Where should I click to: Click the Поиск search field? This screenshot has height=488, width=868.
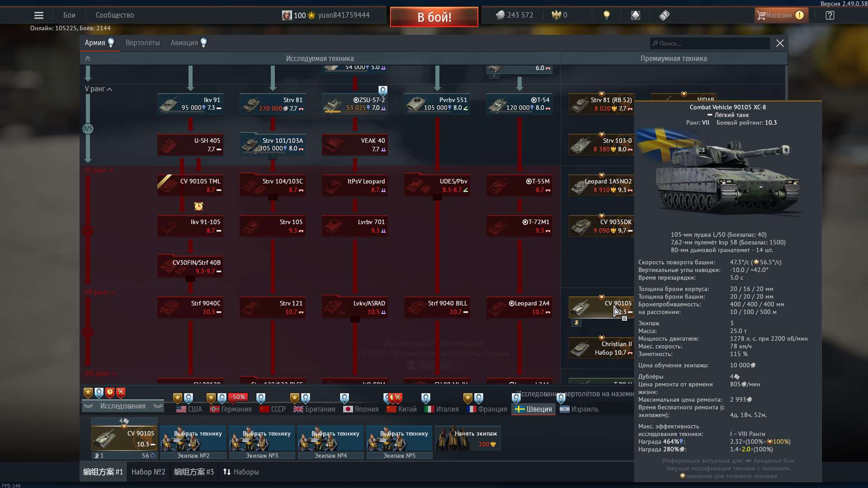pyautogui.click(x=710, y=43)
